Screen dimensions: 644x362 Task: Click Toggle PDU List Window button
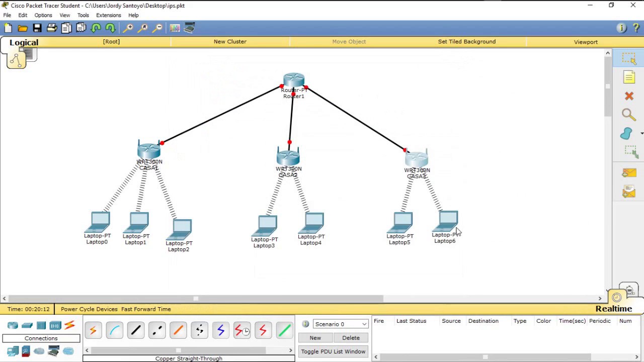pyautogui.click(x=333, y=351)
